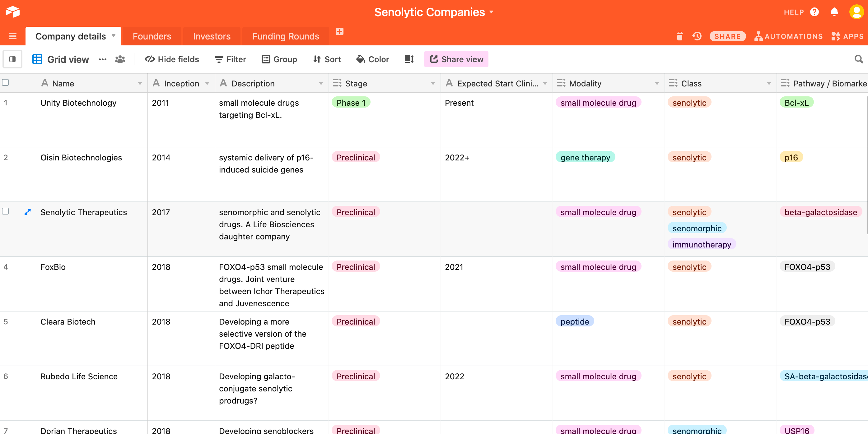Viewport: 868px width, 434px height.
Task: Click Description text field type icon
Action: (223, 83)
